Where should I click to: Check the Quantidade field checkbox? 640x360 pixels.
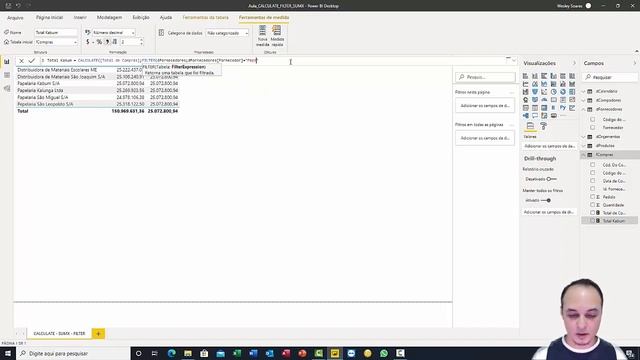tap(593, 204)
